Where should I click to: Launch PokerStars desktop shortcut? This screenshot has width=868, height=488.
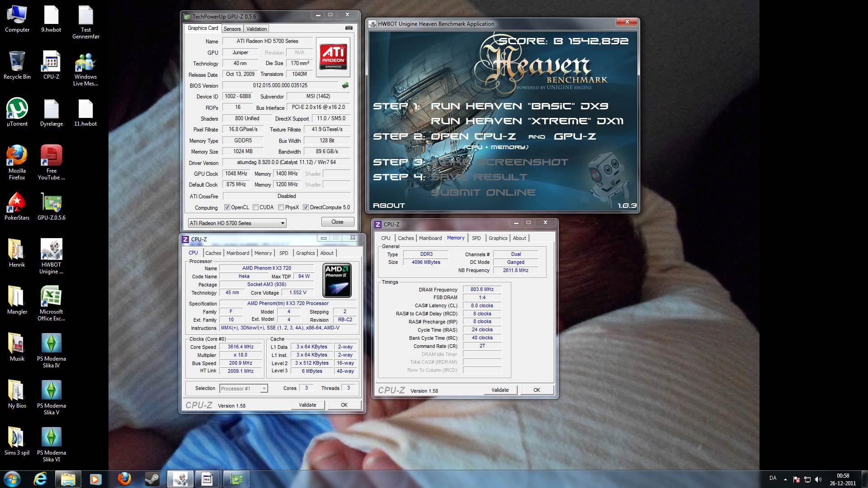click(17, 206)
